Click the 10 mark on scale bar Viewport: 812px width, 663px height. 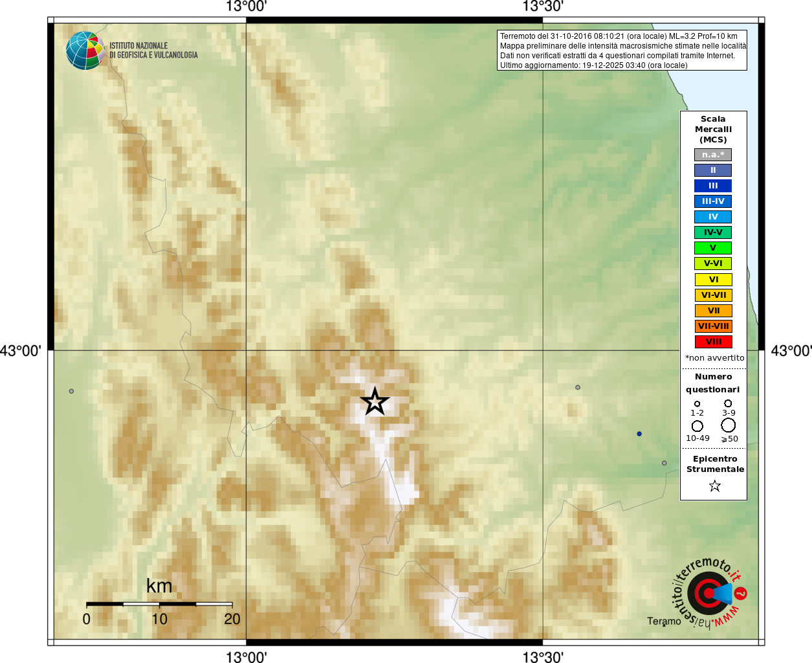[159, 619]
